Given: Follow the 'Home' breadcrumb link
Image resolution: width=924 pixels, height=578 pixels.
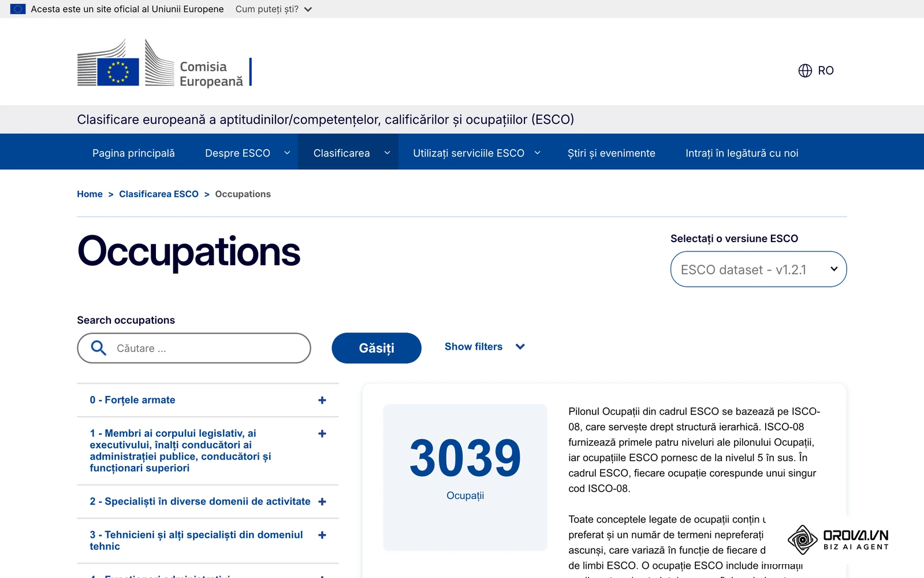Looking at the screenshot, I should pyautogui.click(x=90, y=194).
